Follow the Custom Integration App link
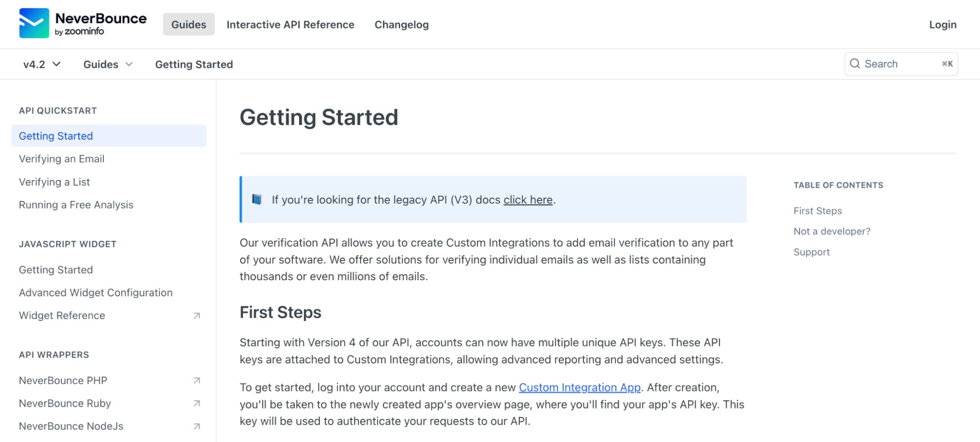This screenshot has height=442, width=980. coord(579,388)
